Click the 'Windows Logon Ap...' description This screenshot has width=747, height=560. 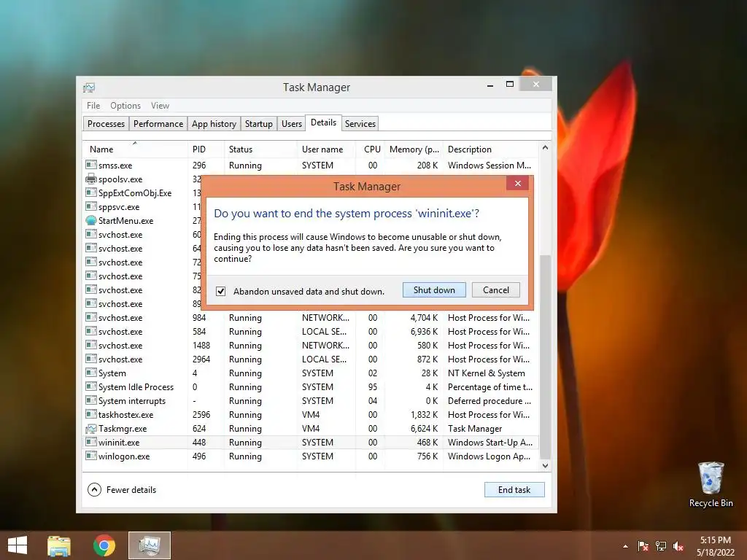(x=489, y=456)
